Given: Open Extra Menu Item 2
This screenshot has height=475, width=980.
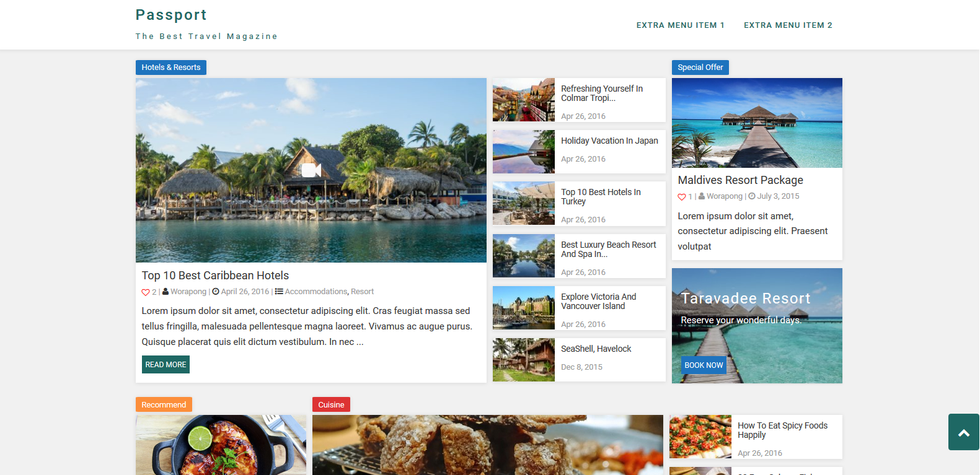Looking at the screenshot, I should coord(788,25).
